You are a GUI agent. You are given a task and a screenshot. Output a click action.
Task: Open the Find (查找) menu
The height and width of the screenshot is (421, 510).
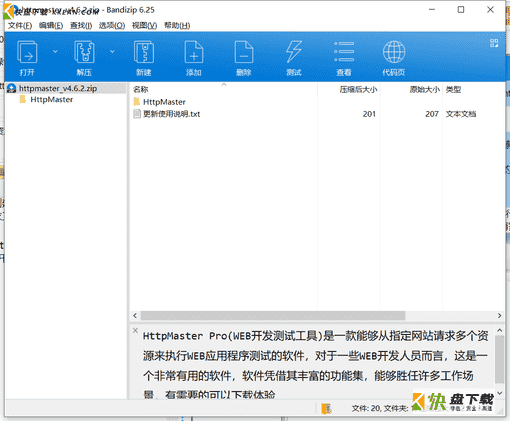pyautogui.click(x=81, y=25)
